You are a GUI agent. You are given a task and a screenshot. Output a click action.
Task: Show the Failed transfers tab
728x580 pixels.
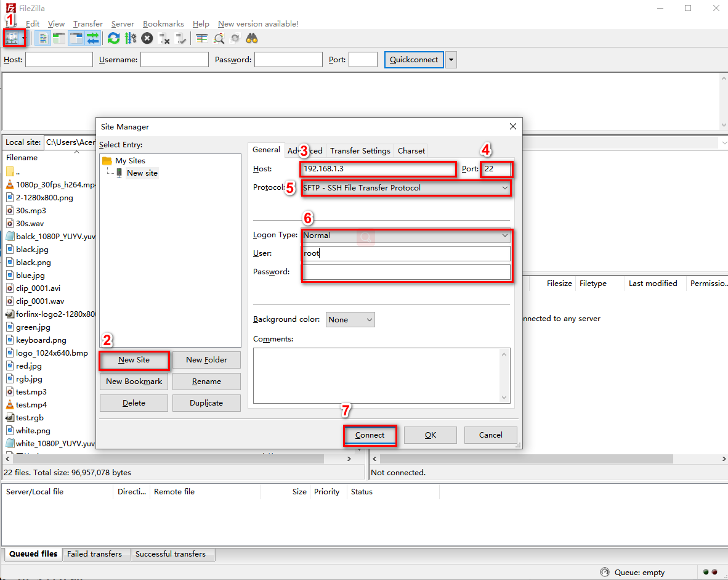click(94, 553)
